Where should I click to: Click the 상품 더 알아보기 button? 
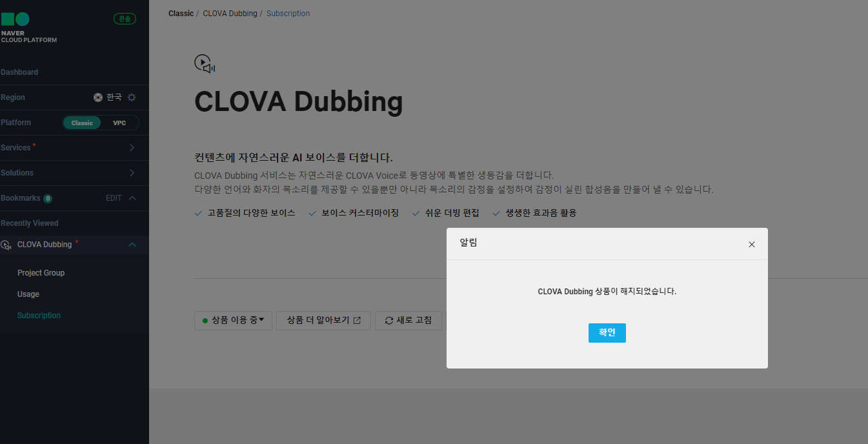pyautogui.click(x=324, y=320)
